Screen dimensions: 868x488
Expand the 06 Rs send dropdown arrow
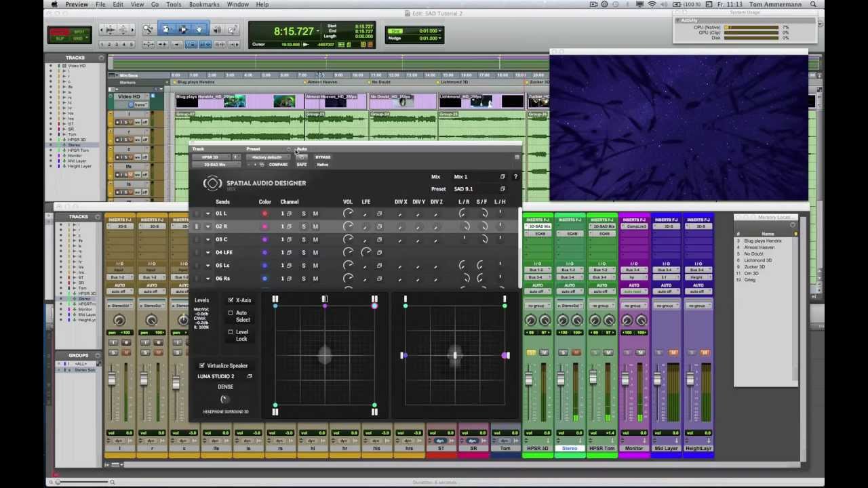(x=208, y=279)
